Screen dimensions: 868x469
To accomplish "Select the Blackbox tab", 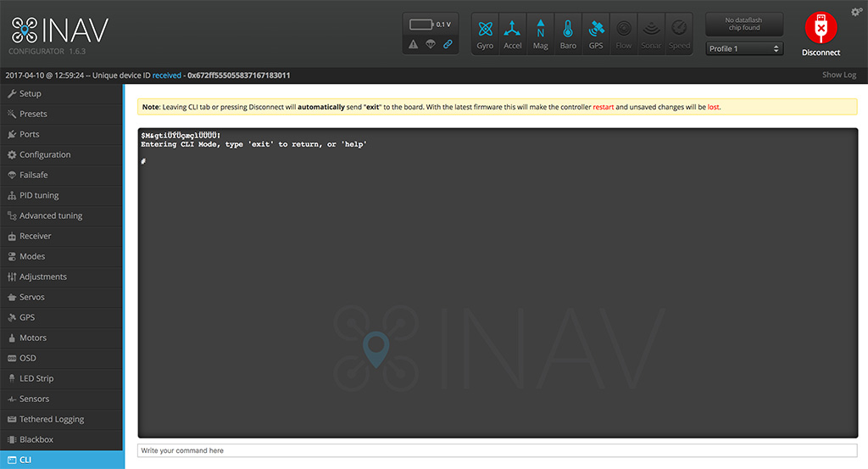I will 36,439.
